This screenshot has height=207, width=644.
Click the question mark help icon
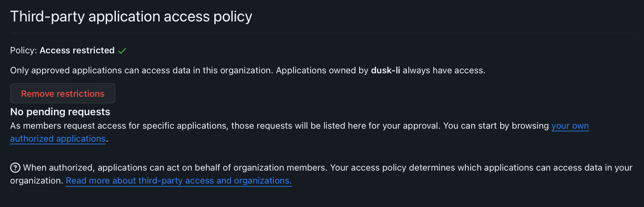coord(15,168)
